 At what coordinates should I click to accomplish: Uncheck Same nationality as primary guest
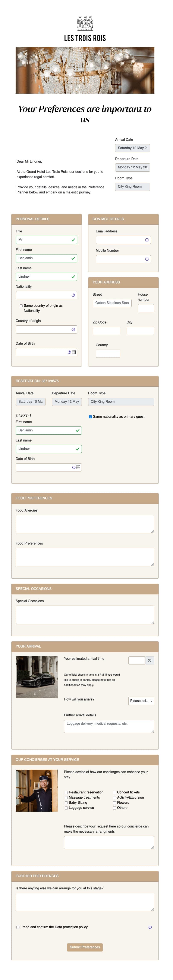click(90, 417)
